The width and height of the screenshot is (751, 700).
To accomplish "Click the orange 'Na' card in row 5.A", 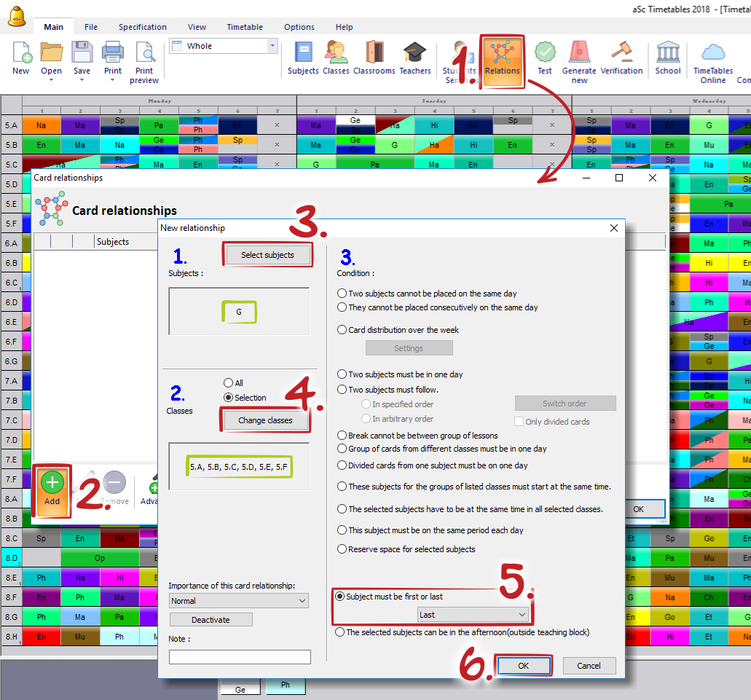I will point(41,125).
